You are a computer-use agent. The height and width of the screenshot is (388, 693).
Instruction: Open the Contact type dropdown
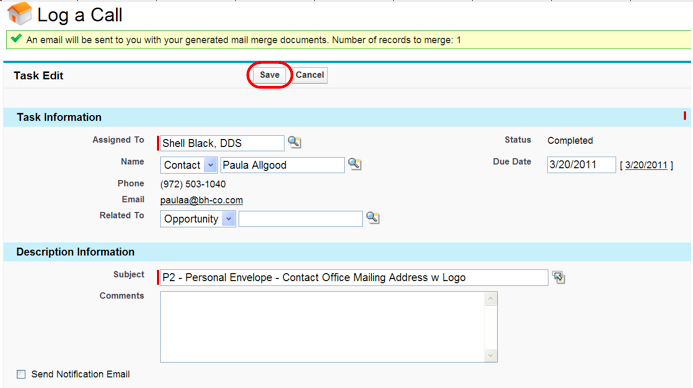[189, 165]
